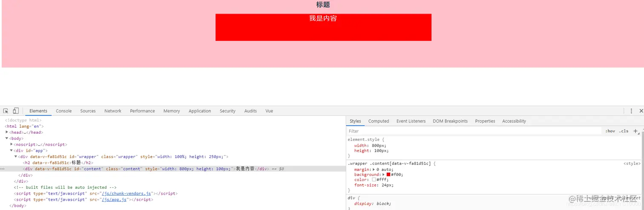Switch to the Sources tab
This screenshot has width=644, height=210.
tap(88, 111)
